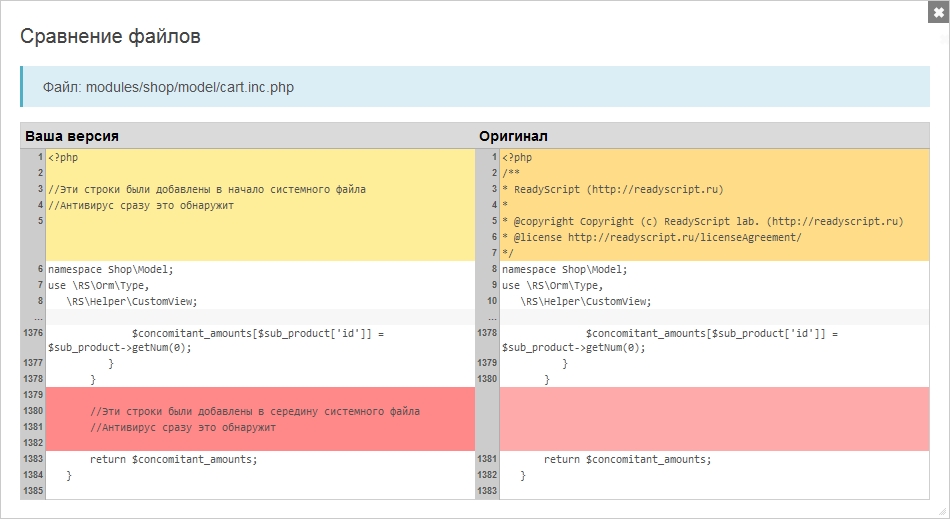The image size is (950, 519).
Task: Click yellow-highlighted comment about beginning of file
Action: tap(206, 189)
